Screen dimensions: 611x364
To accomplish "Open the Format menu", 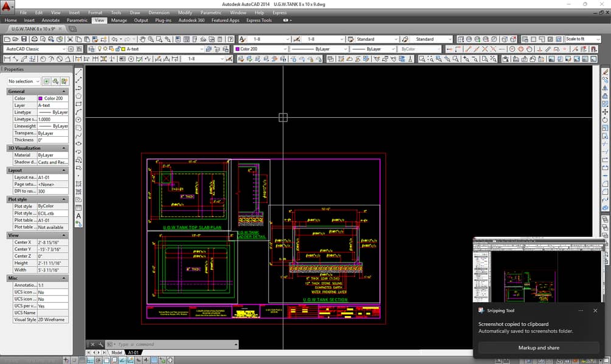I will point(95,13).
